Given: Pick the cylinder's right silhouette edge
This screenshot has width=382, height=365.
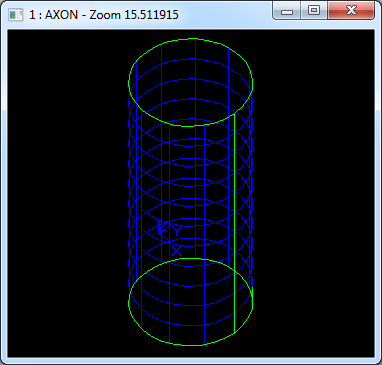Looking at the screenshot, I should click(252, 193).
